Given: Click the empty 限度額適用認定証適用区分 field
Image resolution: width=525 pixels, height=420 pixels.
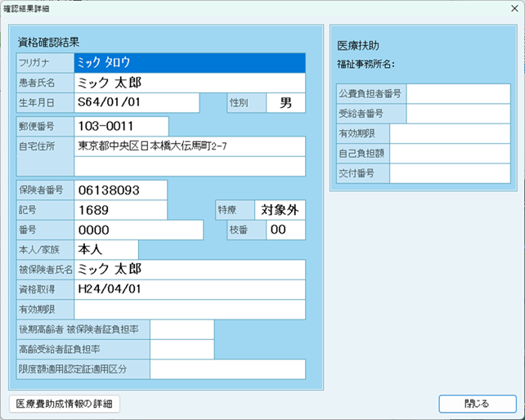Looking at the screenshot, I should tap(227, 369).
